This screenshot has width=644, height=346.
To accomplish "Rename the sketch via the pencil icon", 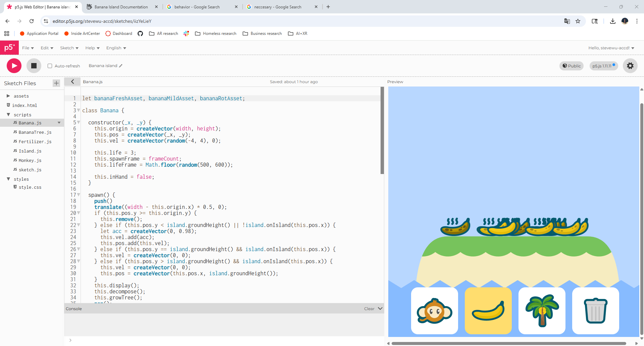I will pos(121,65).
